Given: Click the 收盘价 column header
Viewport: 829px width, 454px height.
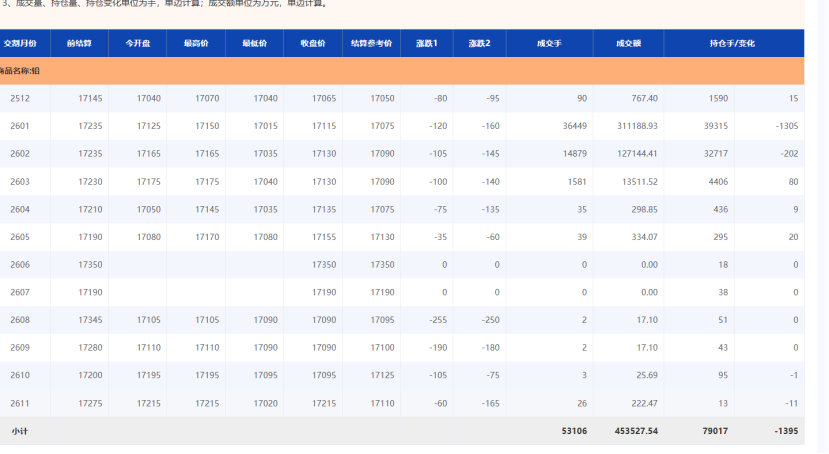Looking at the screenshot, I should tap(312, 44).
